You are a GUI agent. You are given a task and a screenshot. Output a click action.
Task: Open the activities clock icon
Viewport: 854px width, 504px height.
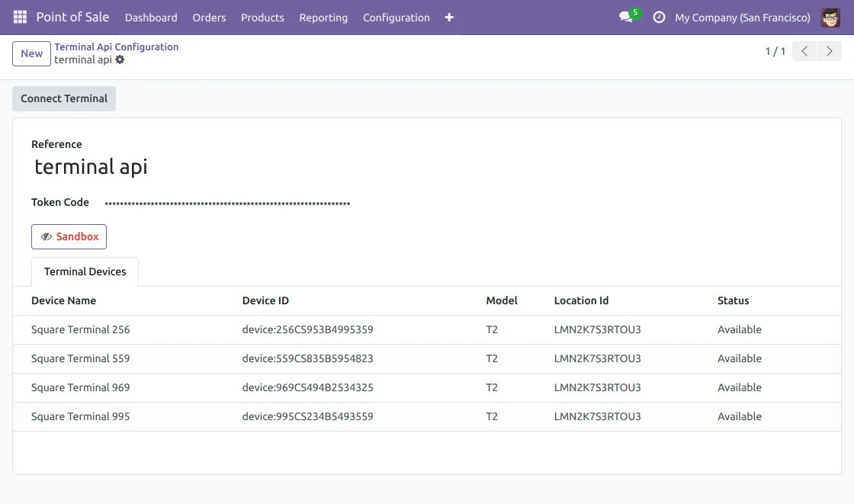660,17
